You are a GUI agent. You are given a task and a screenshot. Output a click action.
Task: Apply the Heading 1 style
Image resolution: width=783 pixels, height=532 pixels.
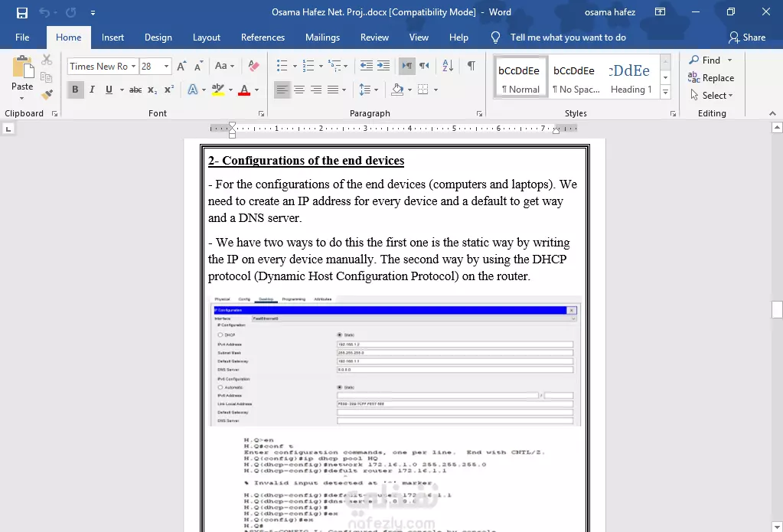631,77
